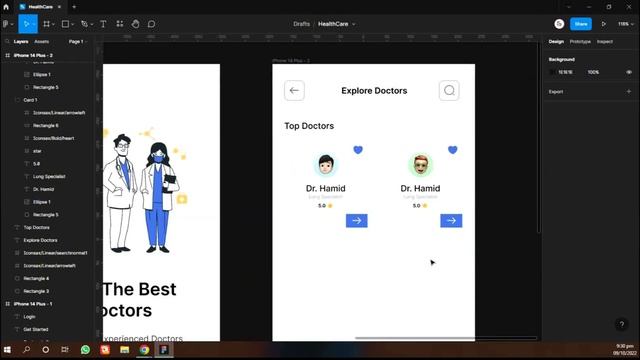Click the blue Share button
640x360 pixels.
(x=581, y=24)
